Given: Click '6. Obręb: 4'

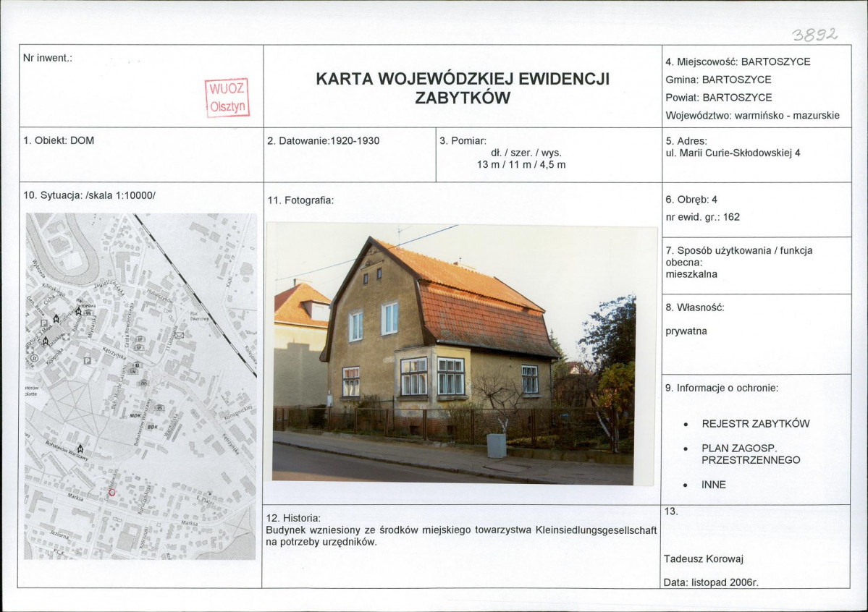Looking at the screenshot, I should [x=691, y=199].
